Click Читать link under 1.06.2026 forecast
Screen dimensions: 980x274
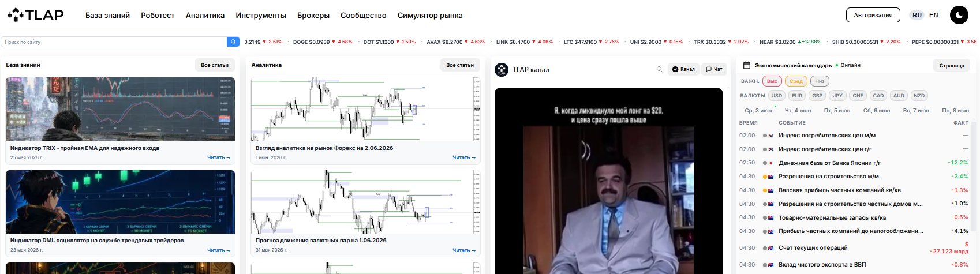point(464,250)
